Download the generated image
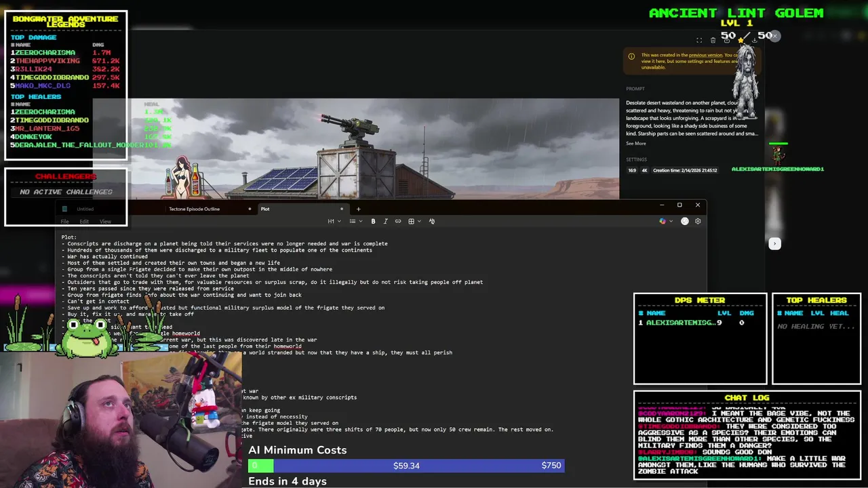This screenshot has width=868, height=488. 754,40
